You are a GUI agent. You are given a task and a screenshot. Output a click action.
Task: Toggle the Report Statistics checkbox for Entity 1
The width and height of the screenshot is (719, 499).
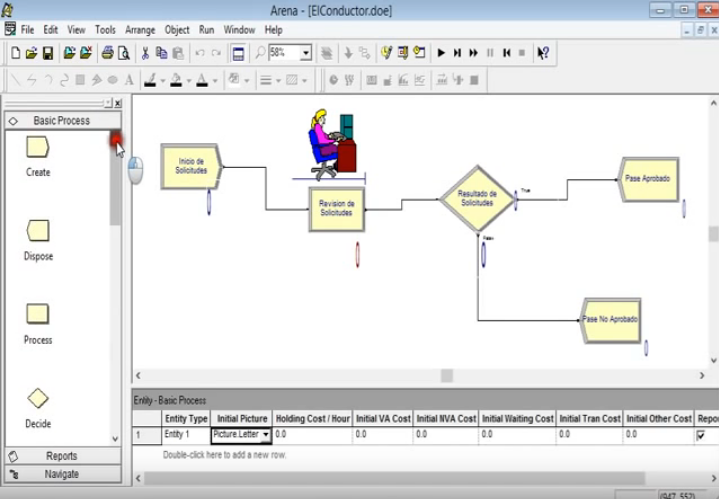tap(701, 435)
